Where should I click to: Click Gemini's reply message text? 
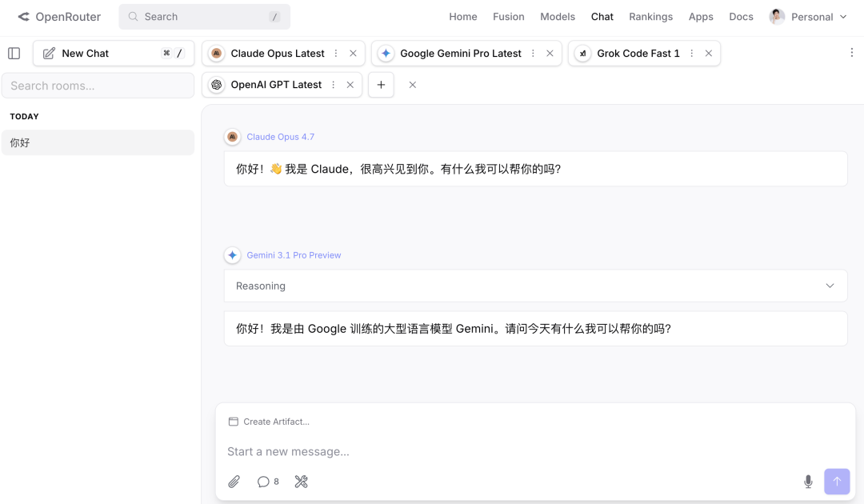tap(454, 329)
